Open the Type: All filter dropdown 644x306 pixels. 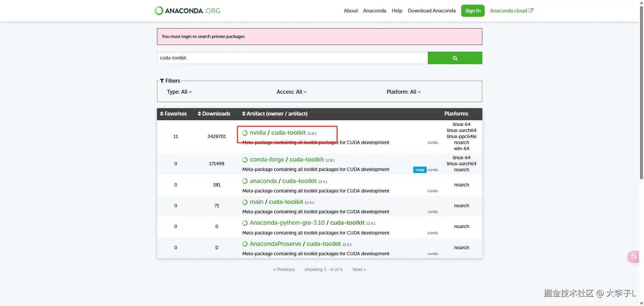click(x=179, y=92)
